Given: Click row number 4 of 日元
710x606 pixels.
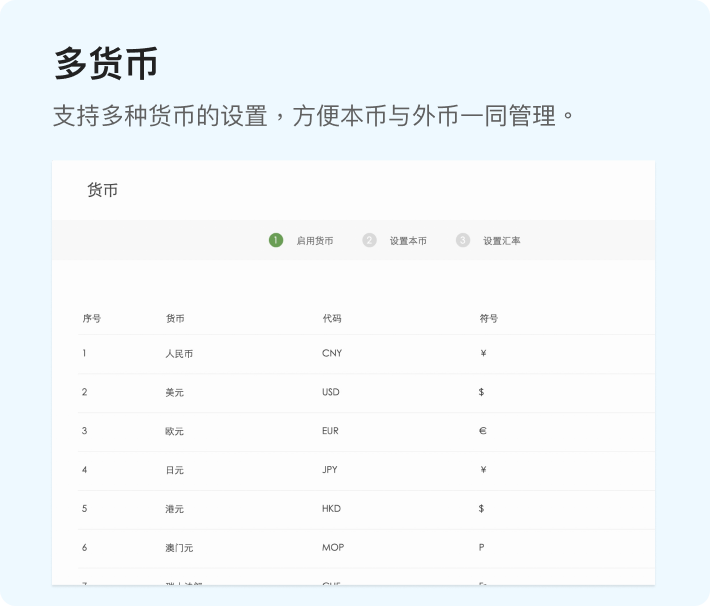Looking at the screenshot, I should coord(85,470).
